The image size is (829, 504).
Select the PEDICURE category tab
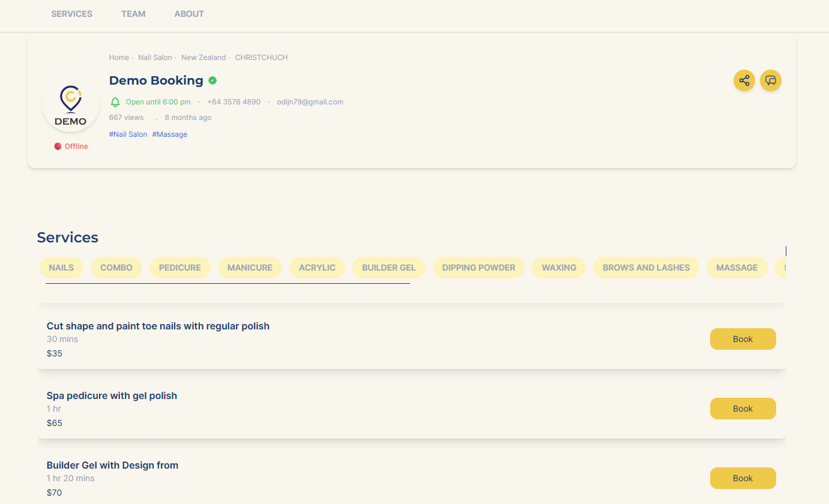click(x=180, y=268)
